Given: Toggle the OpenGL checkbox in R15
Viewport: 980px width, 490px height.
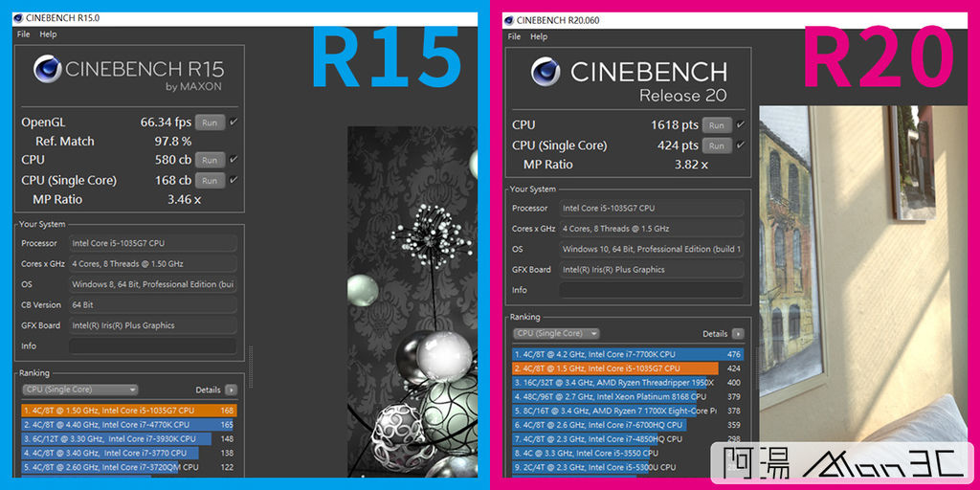Looking at the screenshot, I should (x=234, y=122).
